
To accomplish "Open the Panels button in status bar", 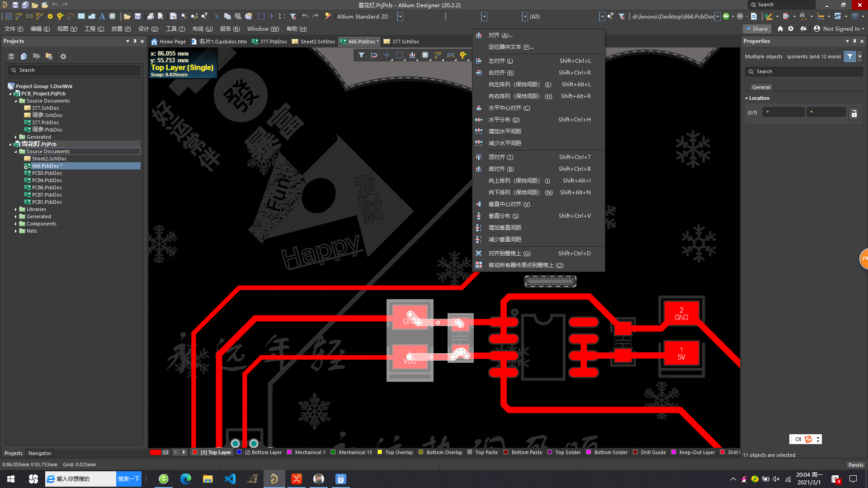I will point(855,465).
